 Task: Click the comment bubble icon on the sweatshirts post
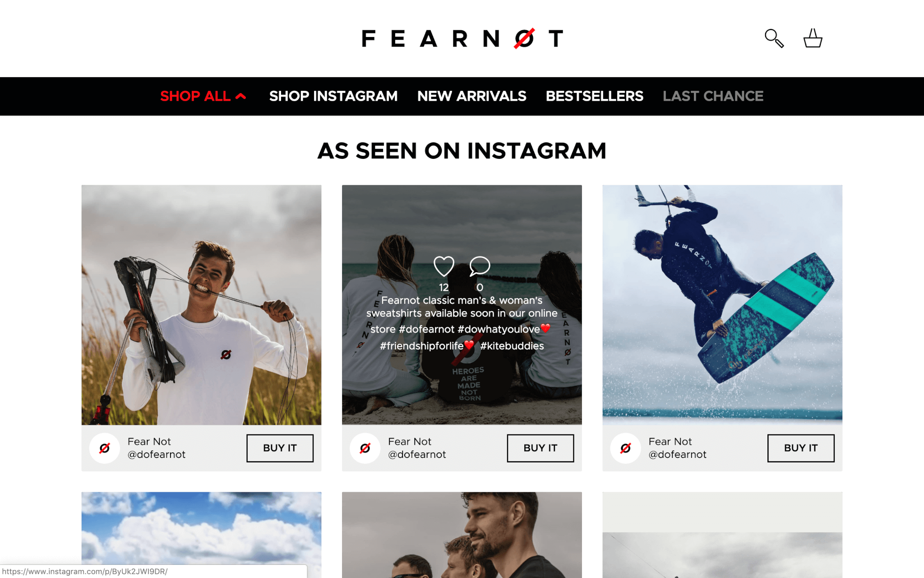coord(480,266)
